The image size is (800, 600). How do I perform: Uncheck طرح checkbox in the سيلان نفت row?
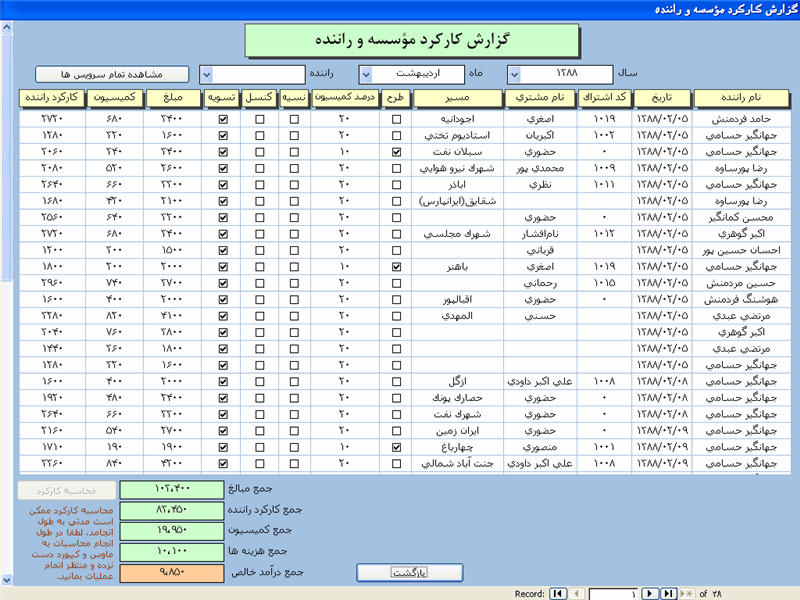396,152
